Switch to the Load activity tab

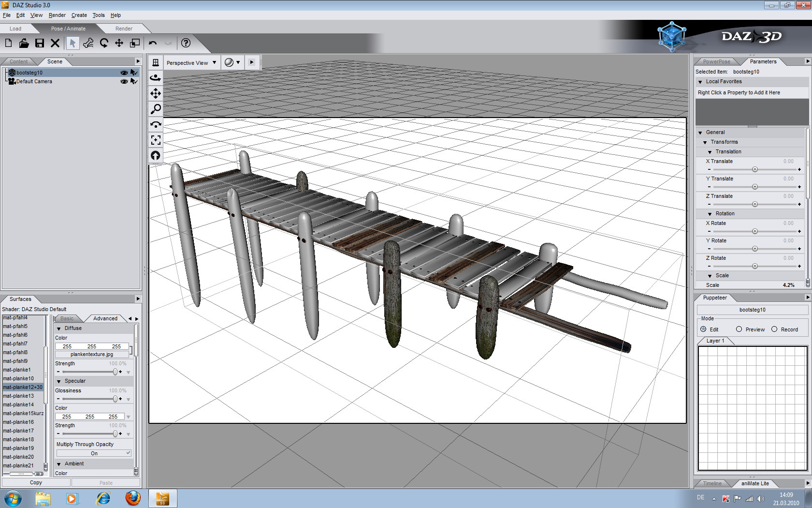15,29
